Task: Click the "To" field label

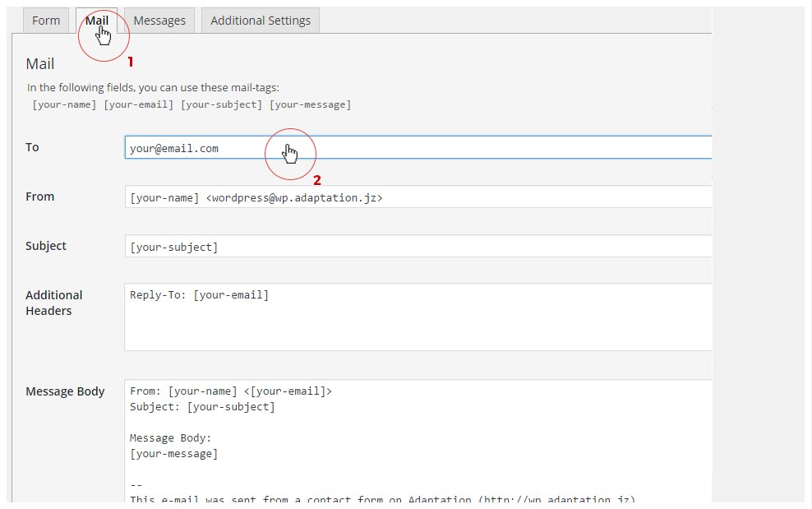Action: point(32,147)
